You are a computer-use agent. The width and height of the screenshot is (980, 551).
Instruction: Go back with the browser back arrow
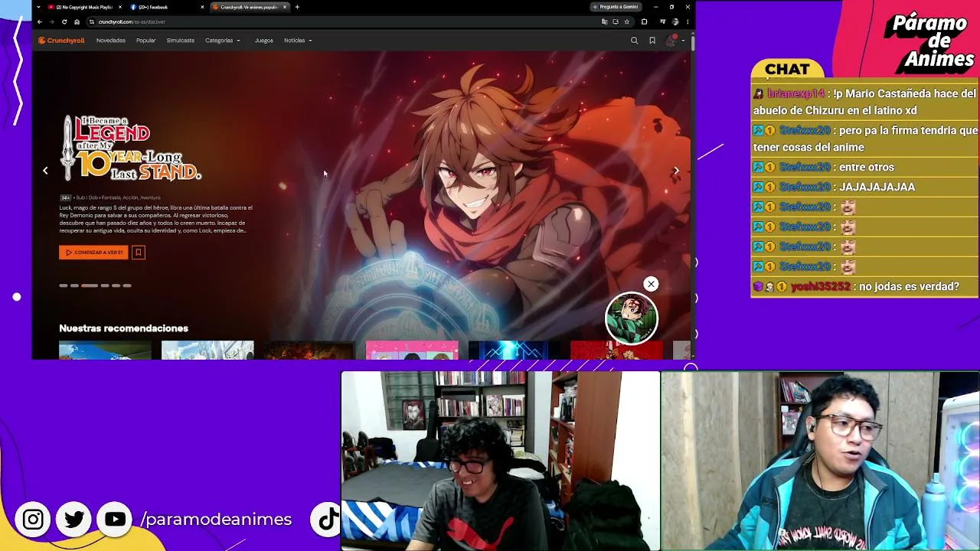[x=40, y=21]
